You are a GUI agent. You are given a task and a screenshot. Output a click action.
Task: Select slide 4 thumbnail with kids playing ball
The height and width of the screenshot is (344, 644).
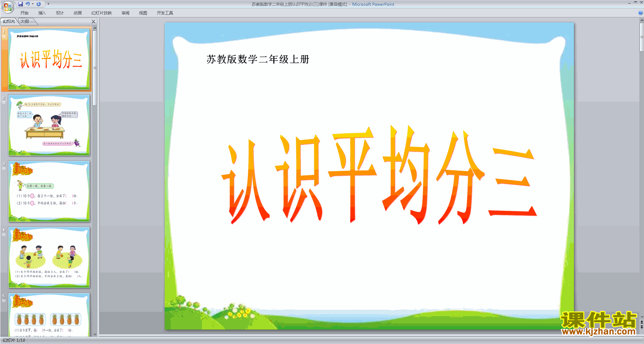click(49, 257)
